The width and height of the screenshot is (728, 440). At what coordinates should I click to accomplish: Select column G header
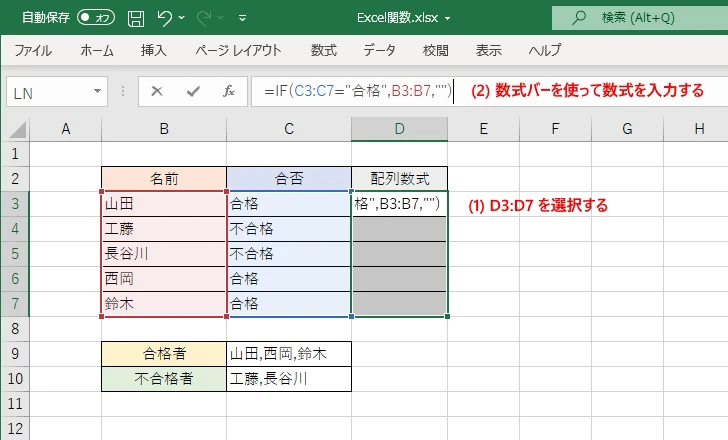tap(627, 129)
